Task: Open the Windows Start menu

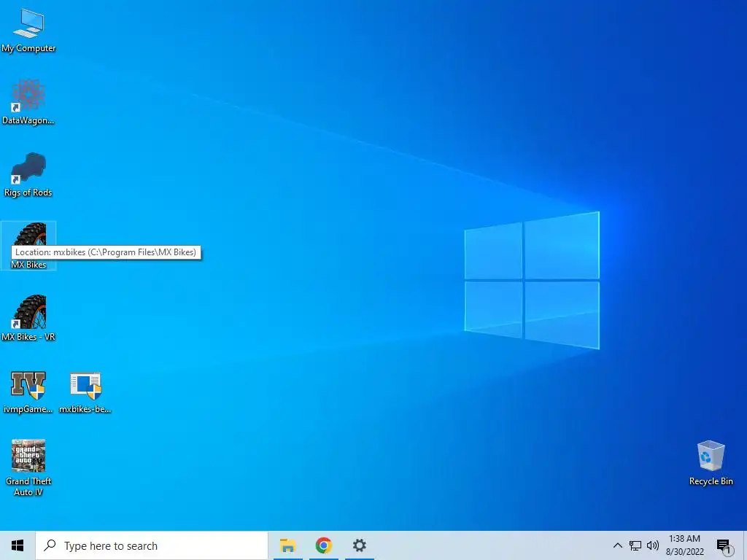Action: (18, 545)
